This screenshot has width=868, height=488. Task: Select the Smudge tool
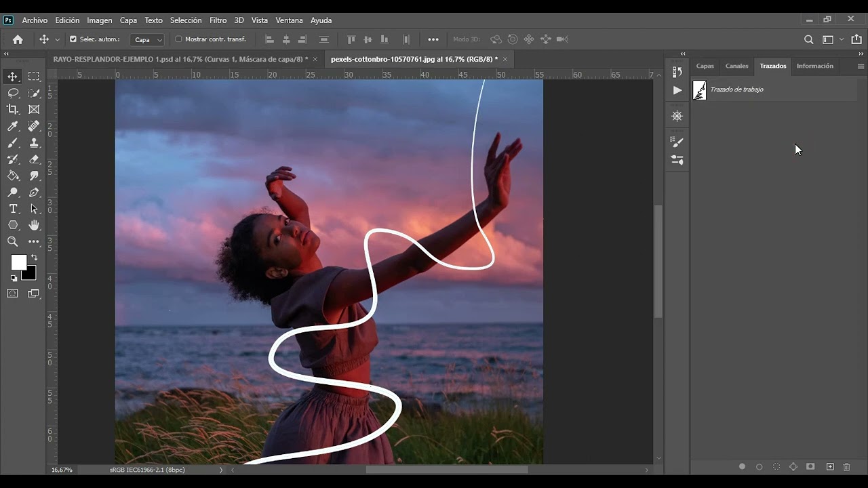pos(34,176)
